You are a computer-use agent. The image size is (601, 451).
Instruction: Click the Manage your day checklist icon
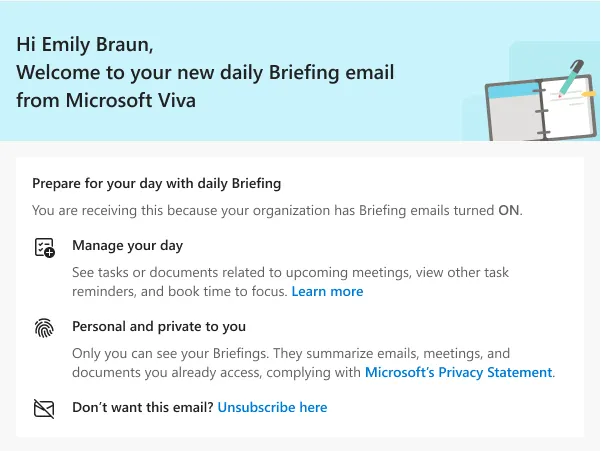tap(44, 249)
